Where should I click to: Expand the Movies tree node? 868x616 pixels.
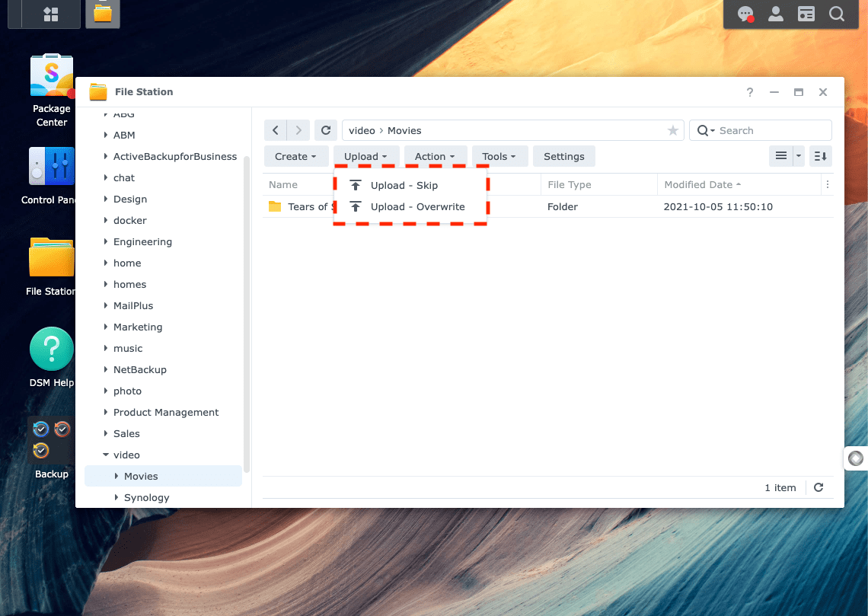(x=116, y=476)
